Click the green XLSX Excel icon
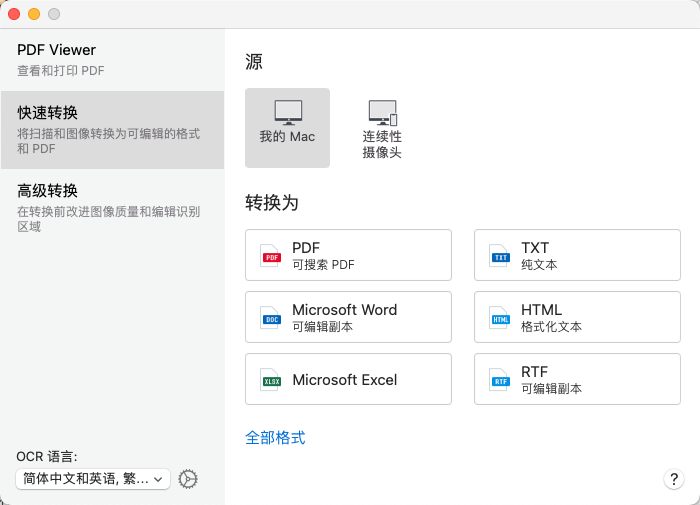This screenshot has width=700, height=505. tap(271, 380)
